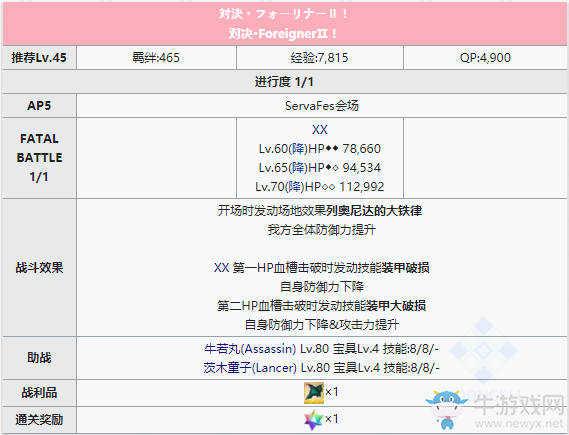
Task: Click the bold skill name 装甲大破损
Action: pos(396,305)
